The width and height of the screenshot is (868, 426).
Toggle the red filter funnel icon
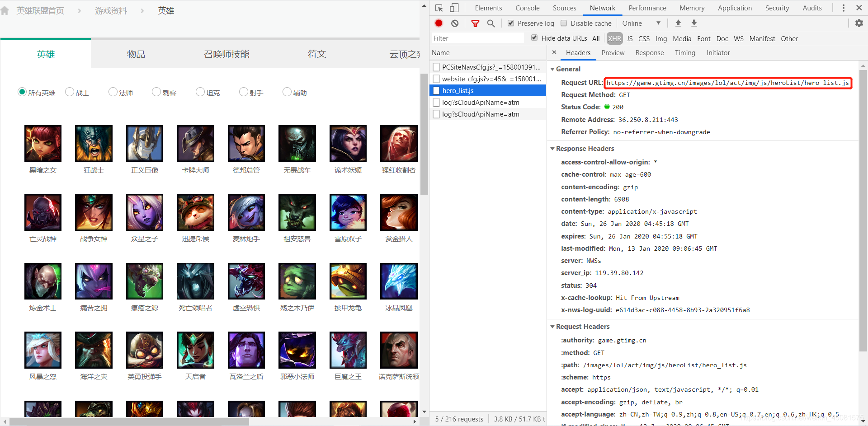475,23
